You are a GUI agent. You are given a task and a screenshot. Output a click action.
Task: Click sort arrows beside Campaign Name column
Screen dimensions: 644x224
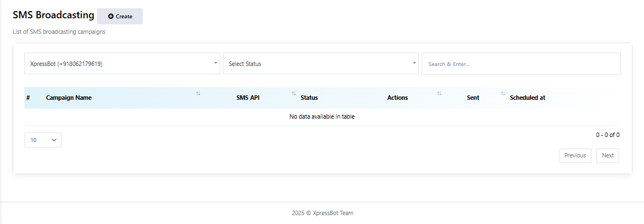point(198,93)
